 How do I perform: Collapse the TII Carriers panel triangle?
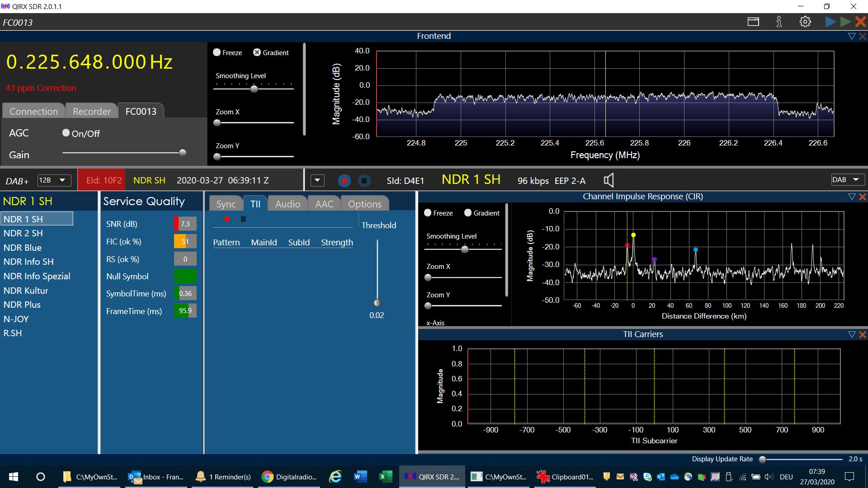point(852,334)
